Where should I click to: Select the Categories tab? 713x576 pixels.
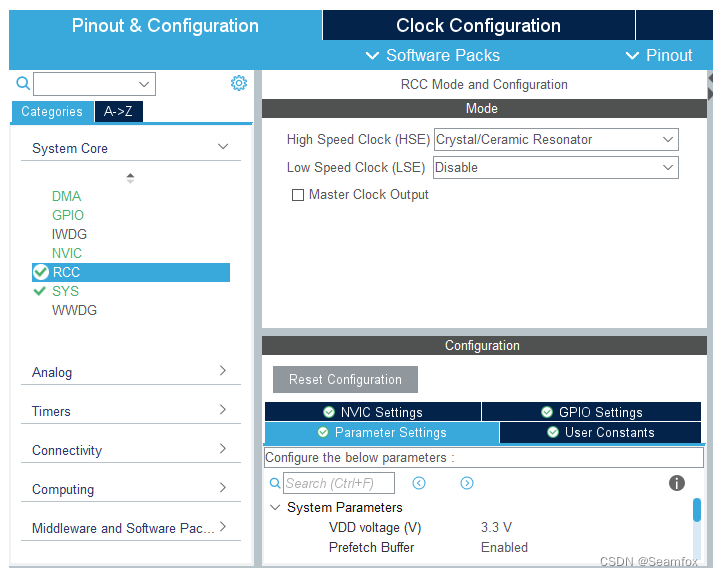(x=52, y=111)
